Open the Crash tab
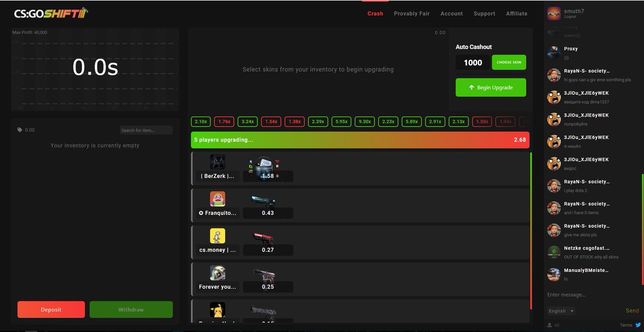644x332 pixels. pos(375,13)
